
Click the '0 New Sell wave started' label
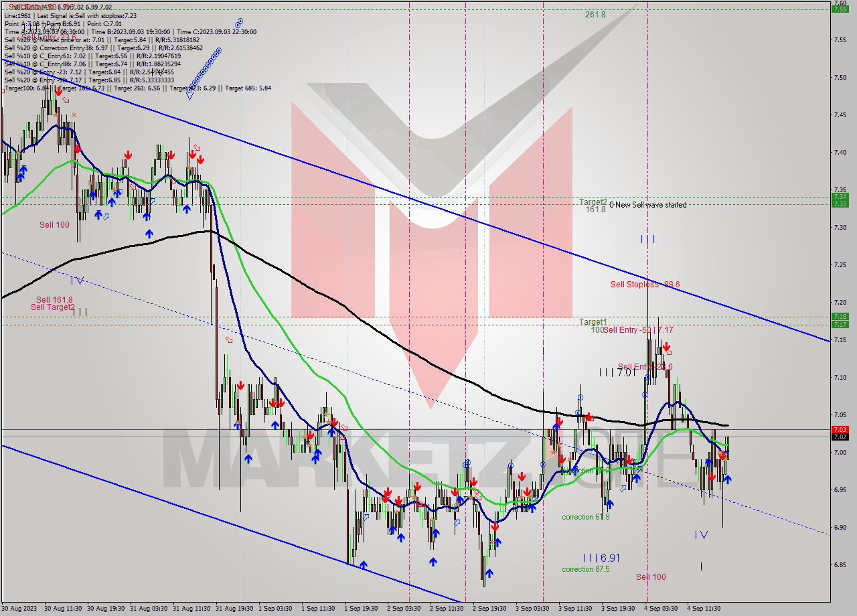point(647,205)
